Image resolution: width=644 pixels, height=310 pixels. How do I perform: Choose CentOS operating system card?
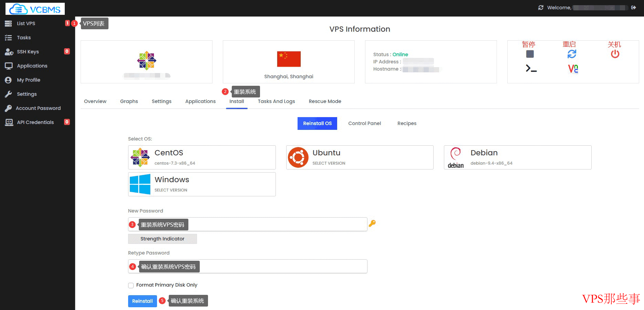pos(202,157)
